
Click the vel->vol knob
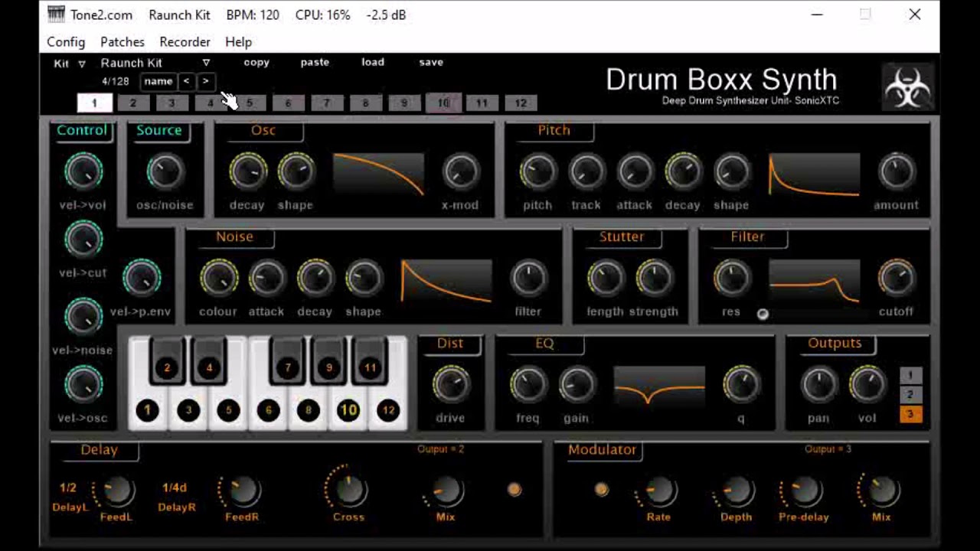click(x=83, y=171)
